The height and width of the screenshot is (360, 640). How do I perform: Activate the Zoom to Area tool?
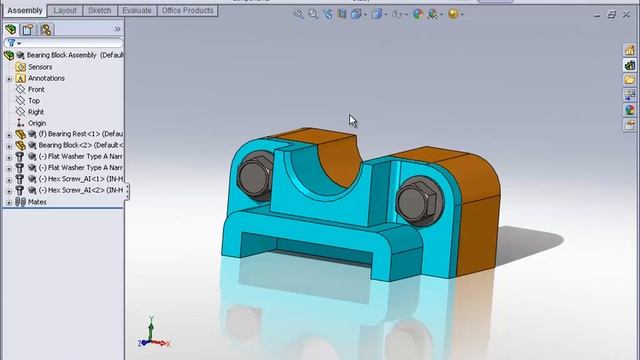click(313, 14)
